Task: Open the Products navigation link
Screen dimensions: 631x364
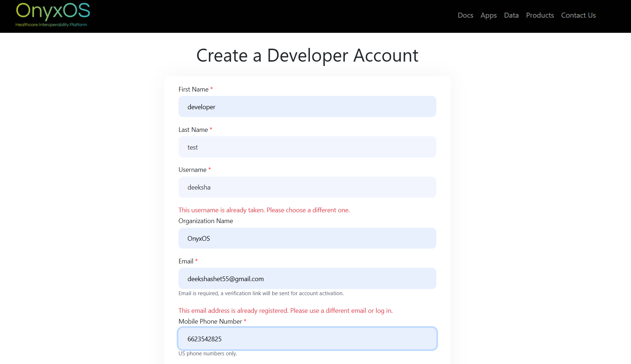Action: point(540,15)
